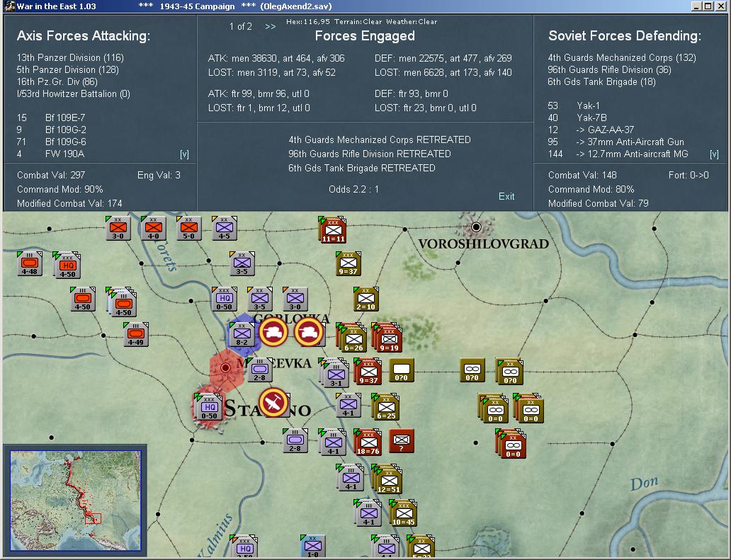Select the olive 12=51 Soviet stack
Image resolution: width=731 pixels, height=560 pixels.
pos(388,479)
